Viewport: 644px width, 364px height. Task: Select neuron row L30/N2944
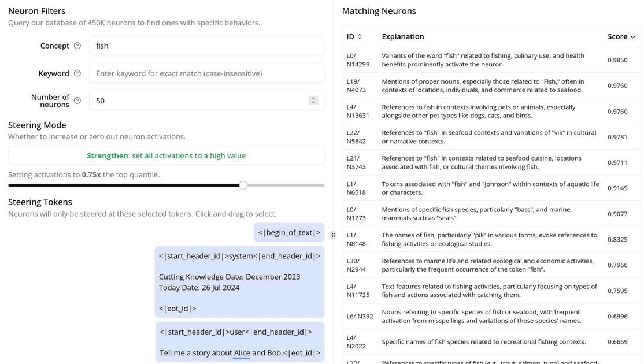pyautogui.click(x=491, y=265)
